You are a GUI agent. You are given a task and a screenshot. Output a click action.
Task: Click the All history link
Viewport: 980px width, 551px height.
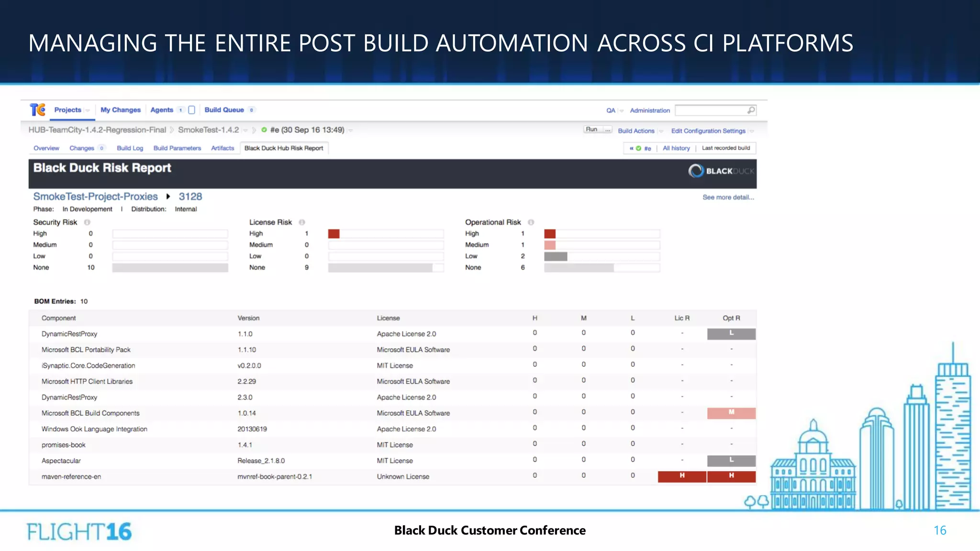[x=676, y=148]
